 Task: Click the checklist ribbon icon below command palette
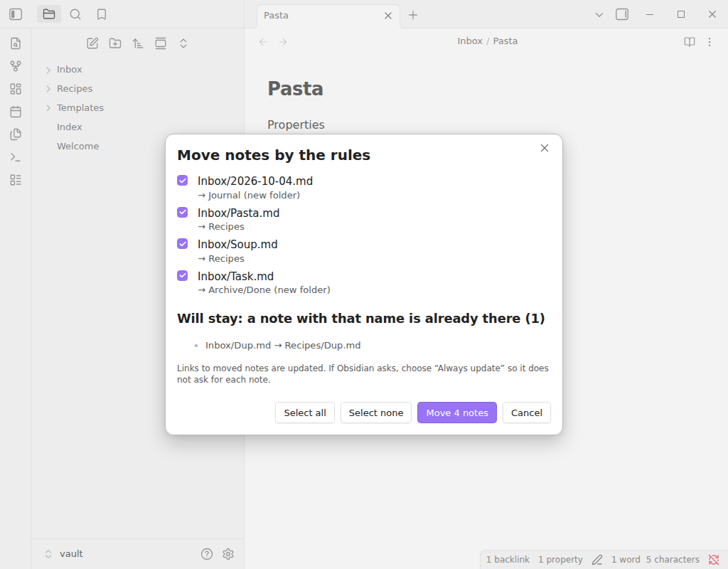[x=16, y=180]
